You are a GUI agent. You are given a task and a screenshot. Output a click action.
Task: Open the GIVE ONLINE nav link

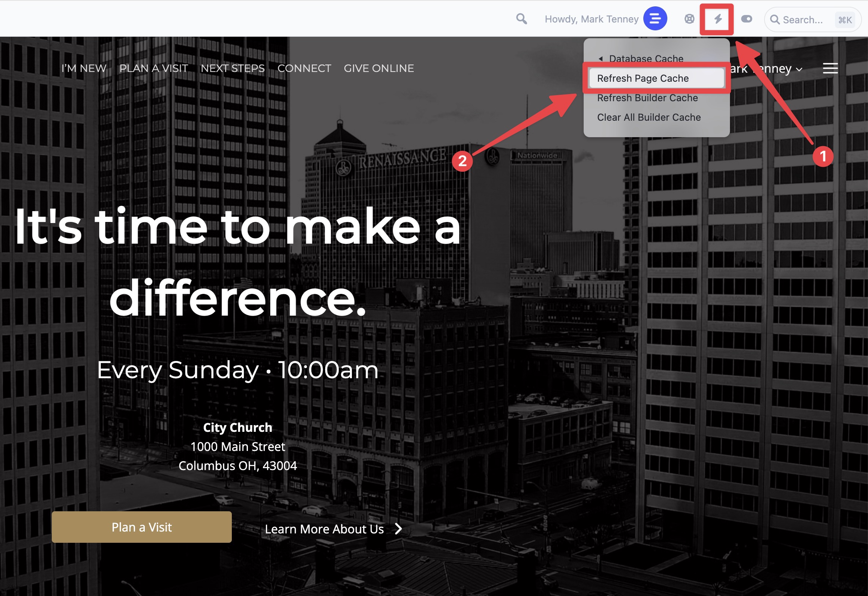click(379, 68)
